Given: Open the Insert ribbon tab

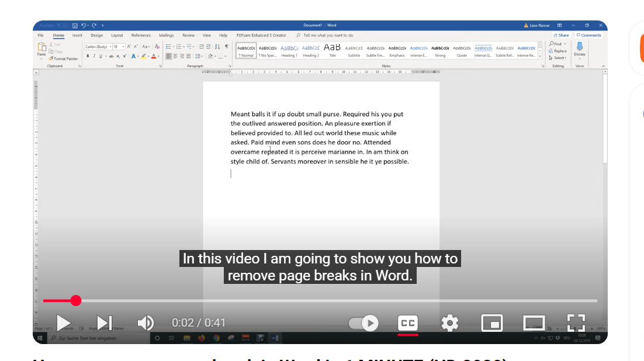Looking at the screenshot, I should tap(77, 35).
